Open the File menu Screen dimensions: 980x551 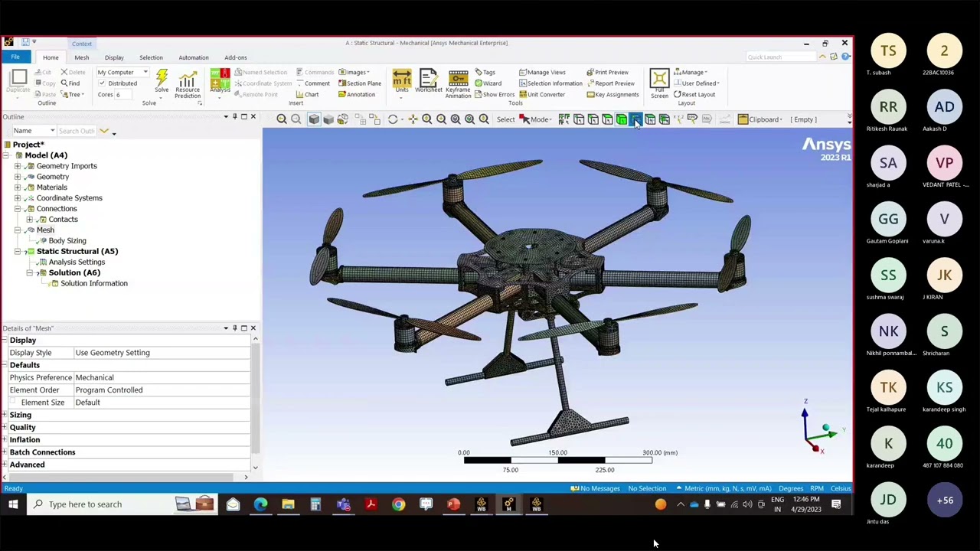15,57
